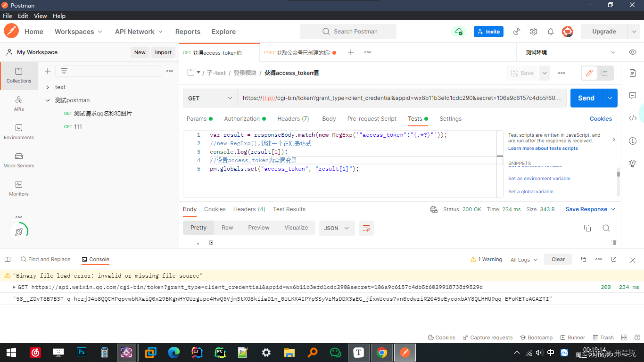Open the notifications bell
Image resolution: width=644 pixels, height=362 pixels.
551,32
